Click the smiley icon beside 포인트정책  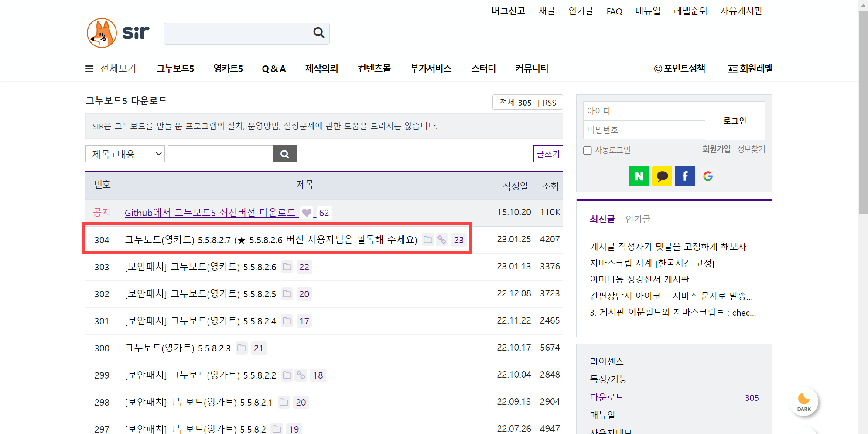[x=658, y=69]
